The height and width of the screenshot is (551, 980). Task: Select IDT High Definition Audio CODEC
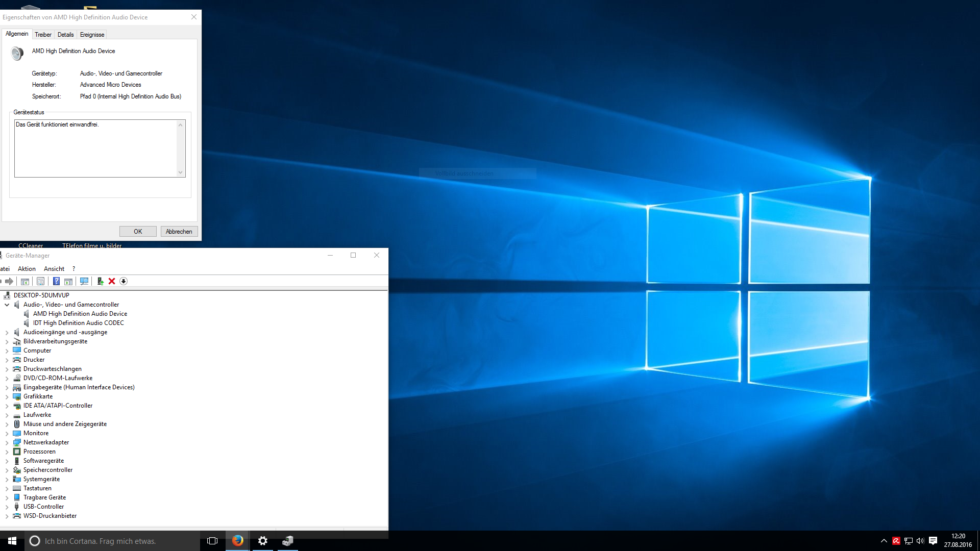tap(78, 323)
